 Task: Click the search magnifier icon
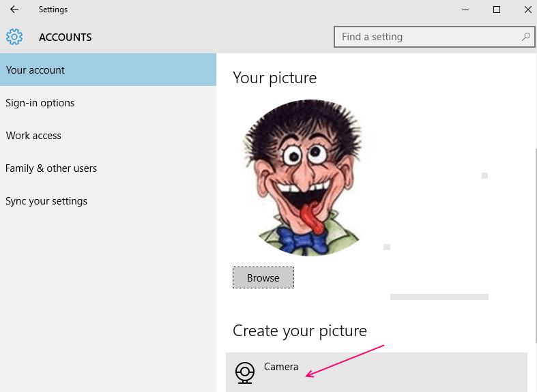pyautogui.click(x=525, y=37)
